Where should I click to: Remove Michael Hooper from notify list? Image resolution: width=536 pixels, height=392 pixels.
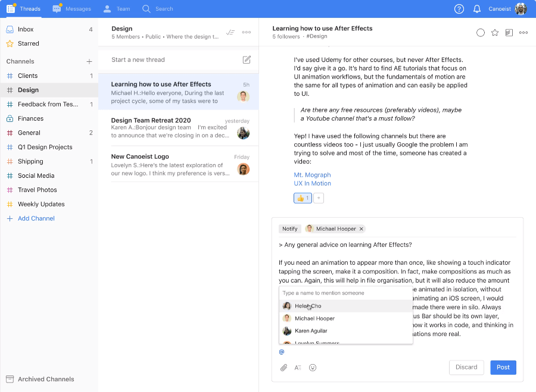(362, 229)
